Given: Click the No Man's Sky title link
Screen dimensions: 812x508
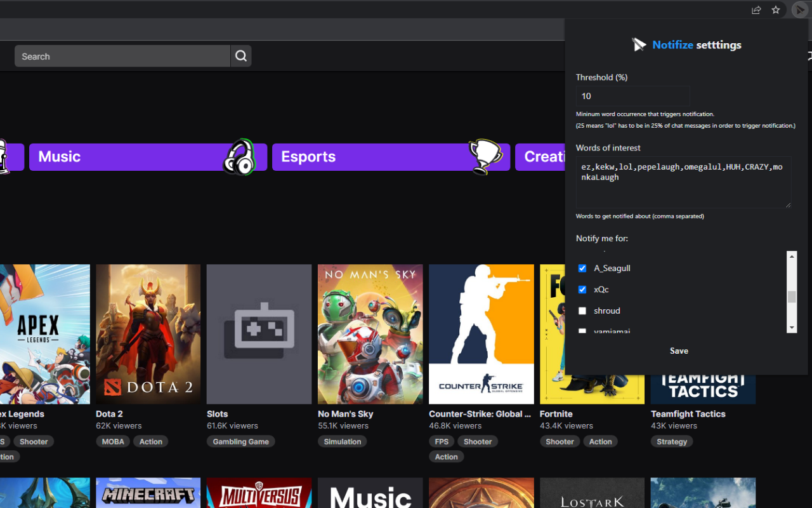Looking at the screenshot, I should click(345, 413).
